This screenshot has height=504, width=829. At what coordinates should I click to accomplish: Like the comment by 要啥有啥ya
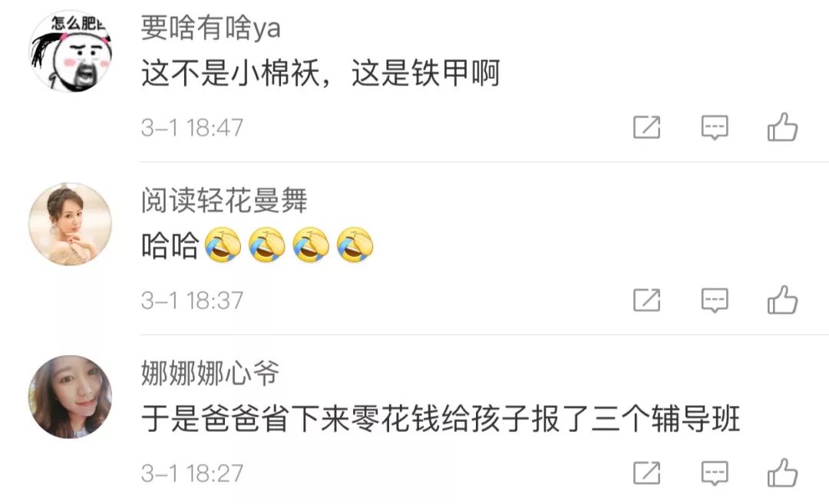pos(782,127)
